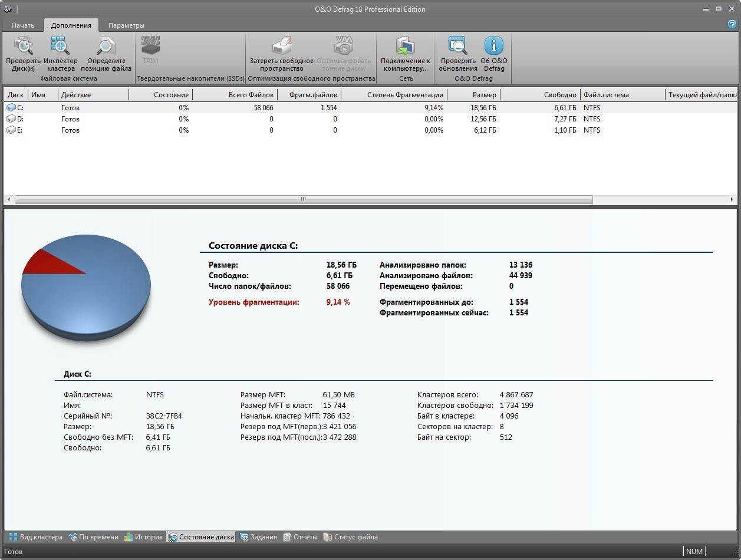The width and height of the screenshot is (741, 560).
Task: Click the right scroll arrow of disk list
Action: 732,200
